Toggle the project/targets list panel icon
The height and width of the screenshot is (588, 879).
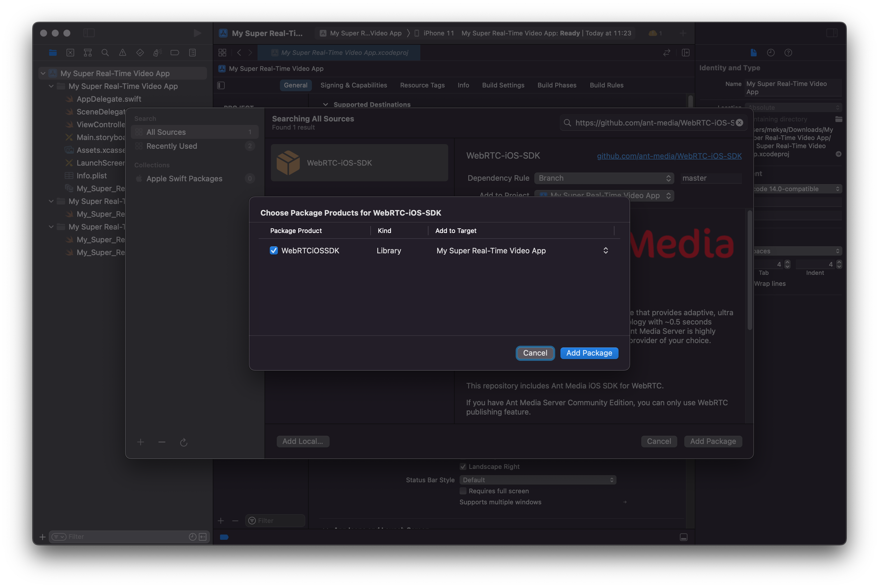point(221,85)
